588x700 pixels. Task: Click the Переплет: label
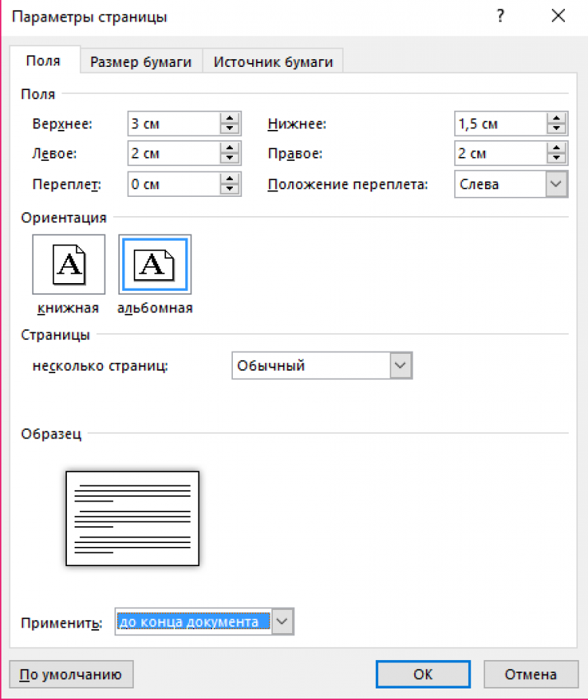(67, 185)
